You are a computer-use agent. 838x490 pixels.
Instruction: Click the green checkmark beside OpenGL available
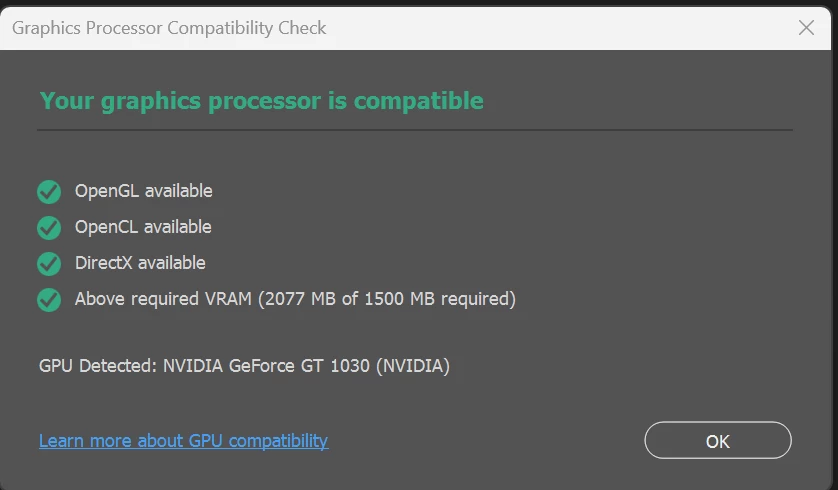coord(49,191)
